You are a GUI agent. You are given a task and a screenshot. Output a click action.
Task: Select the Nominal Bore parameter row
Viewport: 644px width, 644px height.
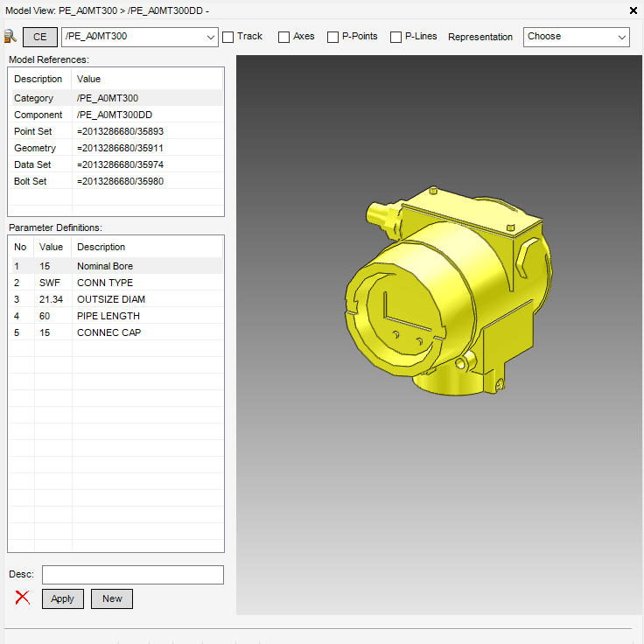(x=115, y=266)
